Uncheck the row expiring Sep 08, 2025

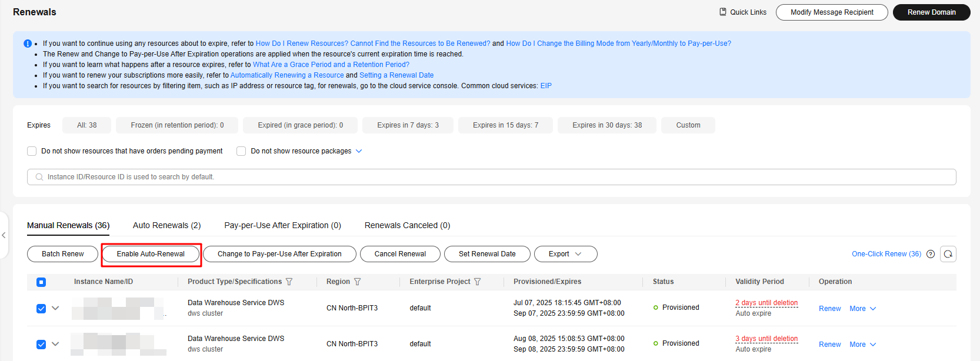click(41, 344)
